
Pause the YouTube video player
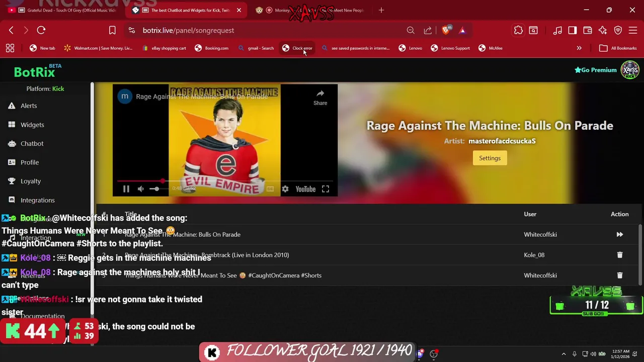point(126,189)
